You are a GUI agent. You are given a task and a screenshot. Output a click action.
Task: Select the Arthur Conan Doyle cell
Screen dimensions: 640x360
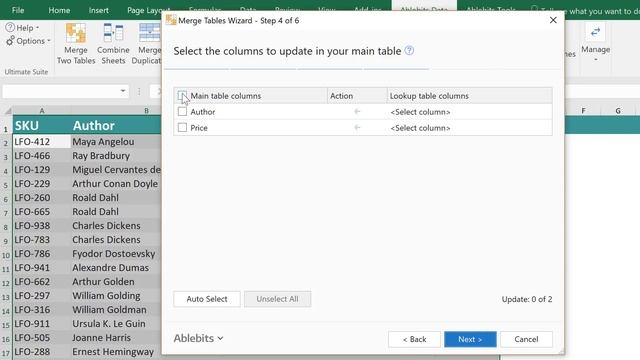coord(116,184)
